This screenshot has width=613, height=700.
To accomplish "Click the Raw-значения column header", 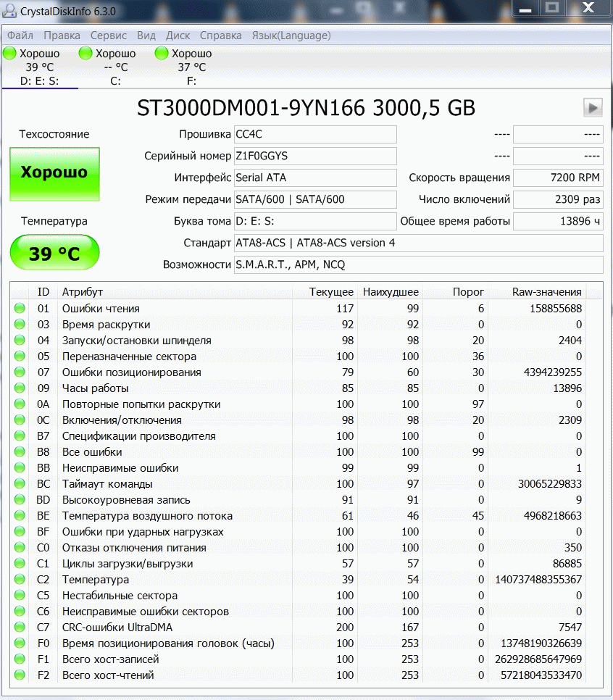I will tap(537, 292).
